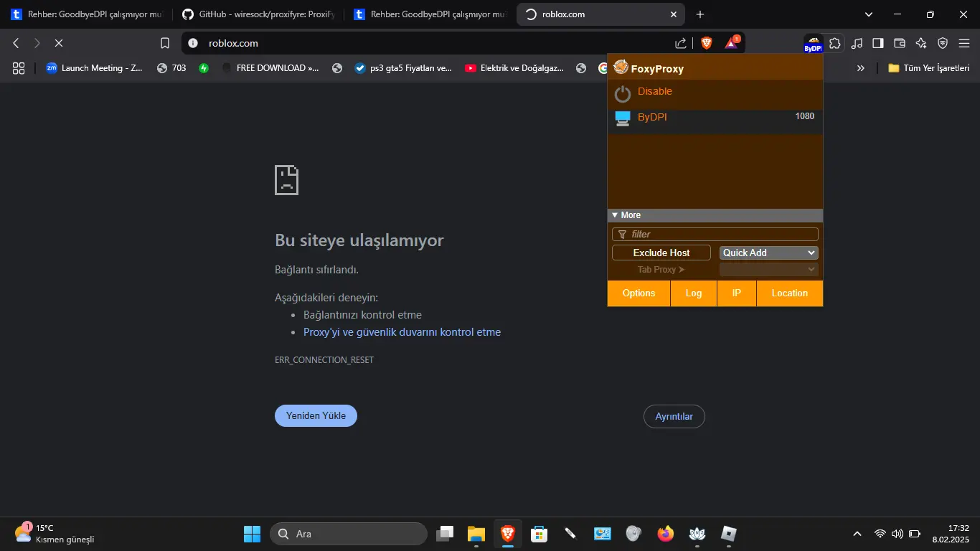The image size is (980, 551).
Task: Switch to the third Rehber GoodbyeDPI tab
Action: point(429,14)
